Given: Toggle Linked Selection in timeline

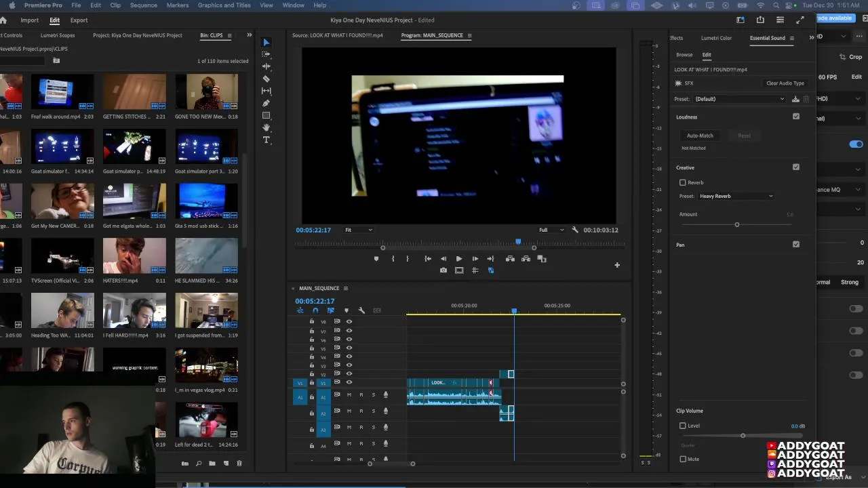Looking at the screenshot, I should (330, 310).
